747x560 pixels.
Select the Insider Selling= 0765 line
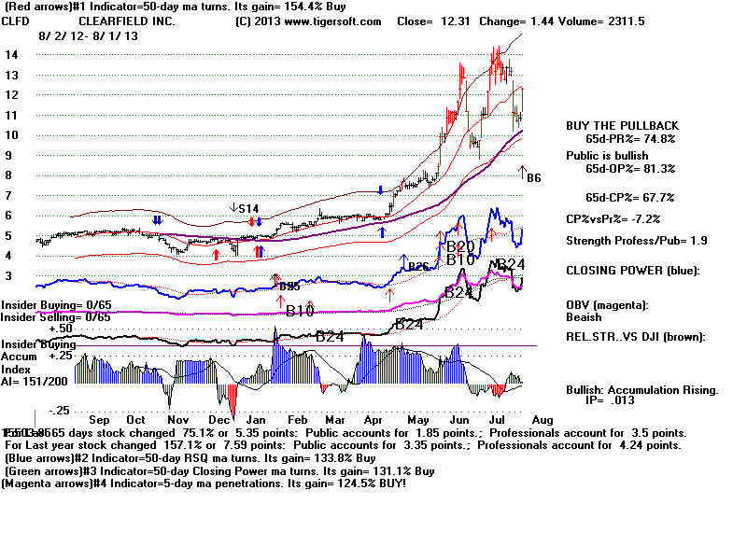click(56, 317)
